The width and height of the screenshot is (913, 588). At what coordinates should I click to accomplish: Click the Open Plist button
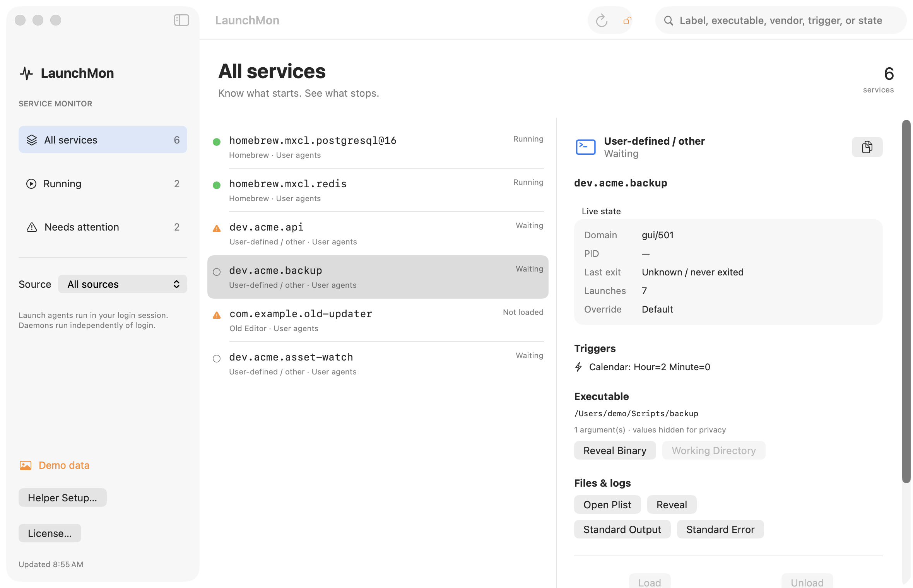[x=607, y=504]
